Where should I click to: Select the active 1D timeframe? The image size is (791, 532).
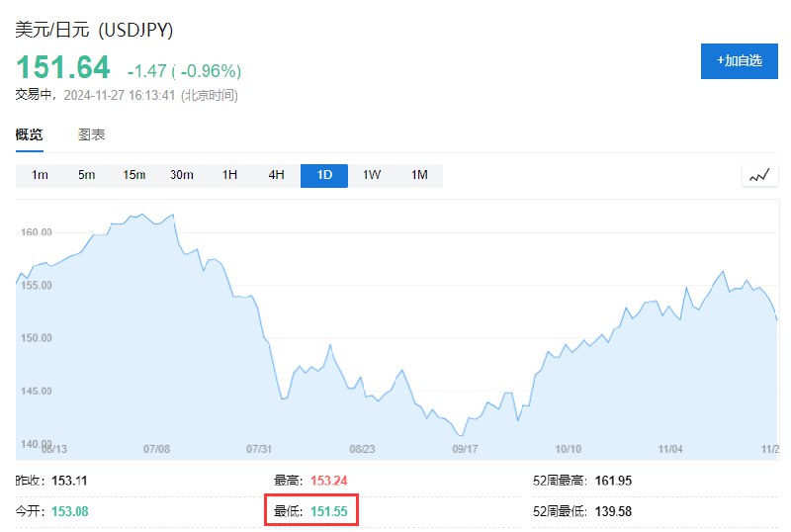324,175
